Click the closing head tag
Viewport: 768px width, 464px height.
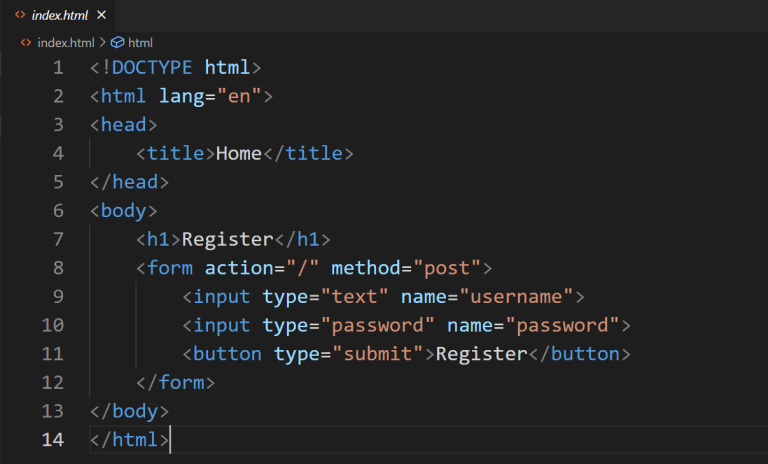[x=129, y=182]
